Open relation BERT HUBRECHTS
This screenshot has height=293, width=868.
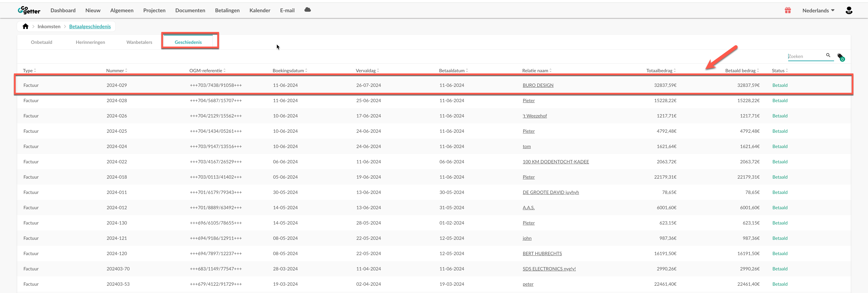click(x=542, y=254)
